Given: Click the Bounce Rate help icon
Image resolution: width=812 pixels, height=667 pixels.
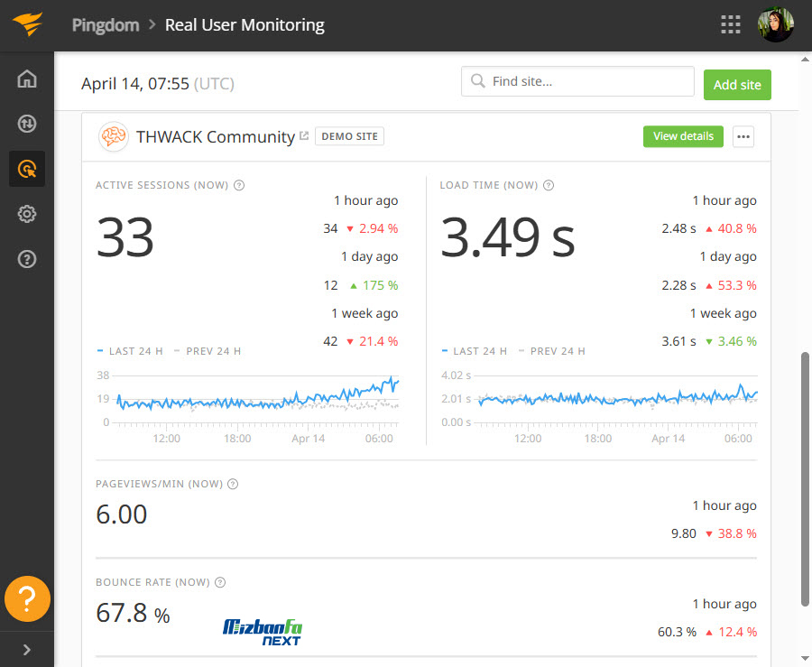Looking at the screenshot, I should pyautogui.click(x=220, y=582).
